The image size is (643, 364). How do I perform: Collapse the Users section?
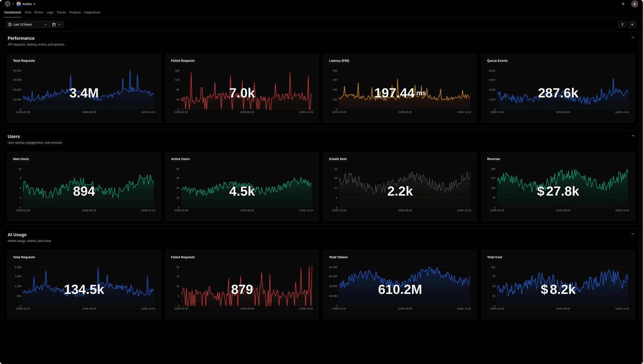click(x=633, y=136)
